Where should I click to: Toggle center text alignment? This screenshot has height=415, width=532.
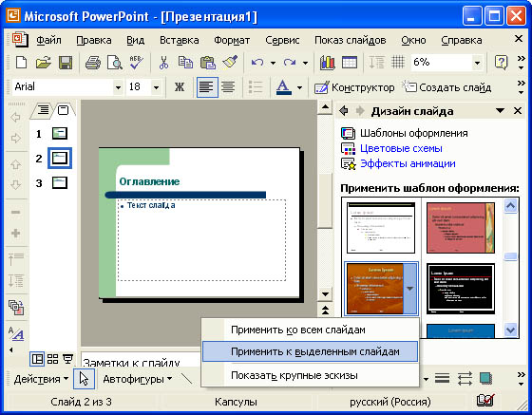tap(228, 87)
